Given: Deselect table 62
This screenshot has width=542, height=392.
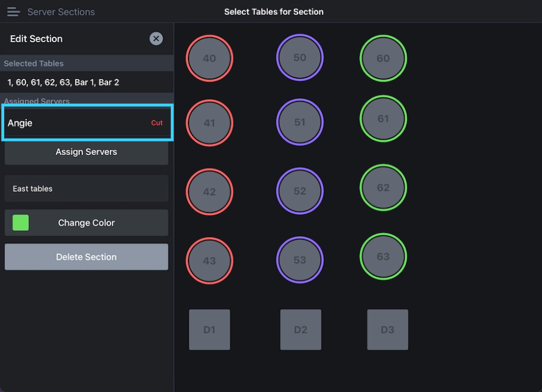Looking at the screenshot, I should [383, 188].
